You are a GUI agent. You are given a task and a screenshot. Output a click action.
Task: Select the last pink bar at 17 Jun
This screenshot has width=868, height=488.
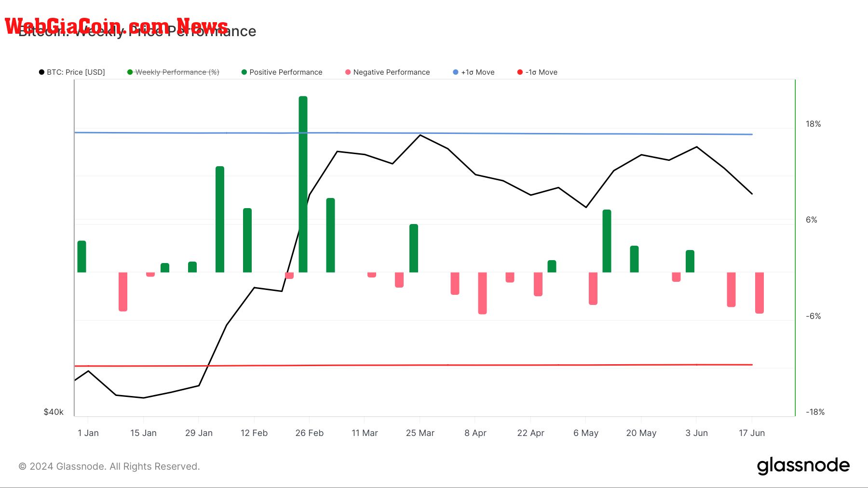(759, 293)
